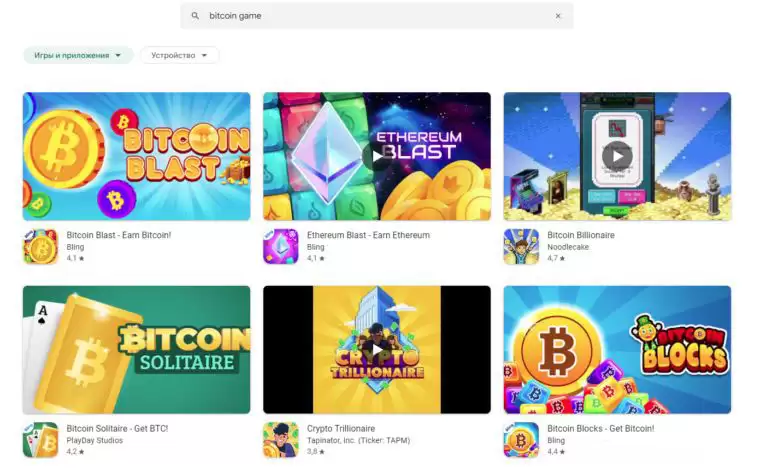This screenshot has height=472, width=760.
Task: Open the 'Игры и приложения' filter dropdown
Action: click(78, 55)
